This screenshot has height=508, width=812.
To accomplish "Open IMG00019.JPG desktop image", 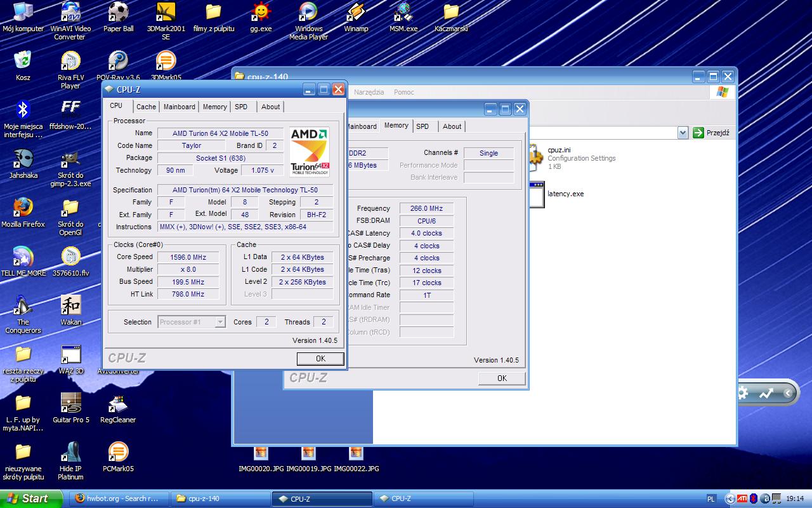I will point(308,460).
